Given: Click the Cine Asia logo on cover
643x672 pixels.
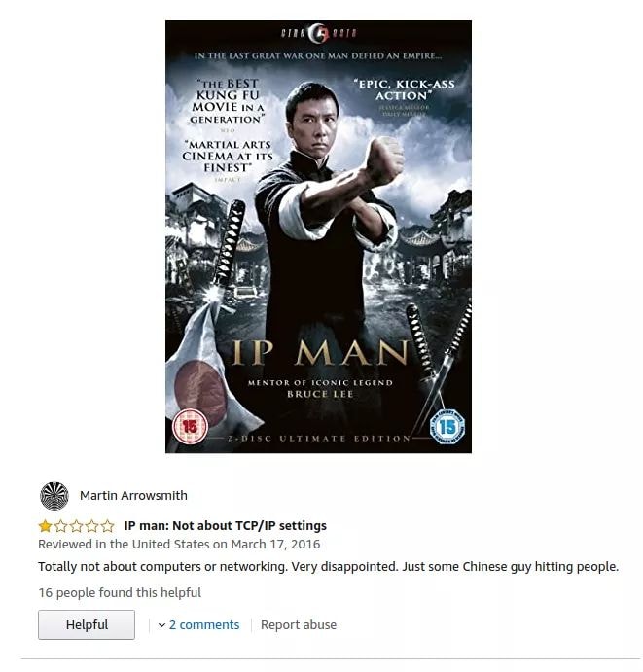Looking at the screenshot, I should 318,33.
